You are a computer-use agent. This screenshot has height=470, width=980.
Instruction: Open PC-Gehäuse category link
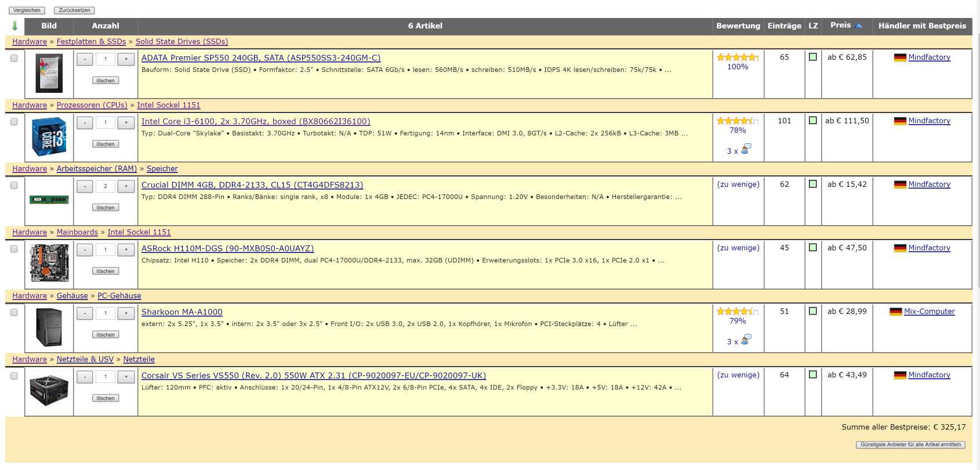click(119, 296)
